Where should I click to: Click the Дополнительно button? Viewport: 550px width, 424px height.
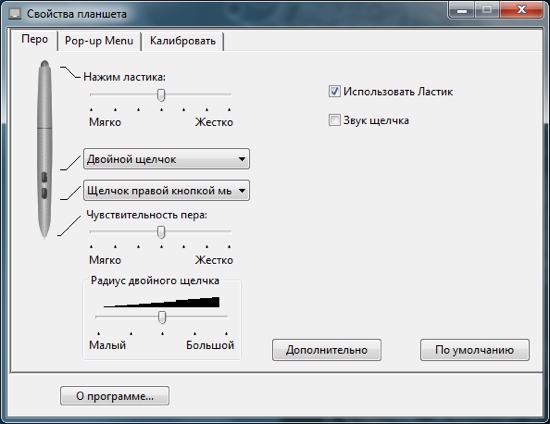(327, 350)
